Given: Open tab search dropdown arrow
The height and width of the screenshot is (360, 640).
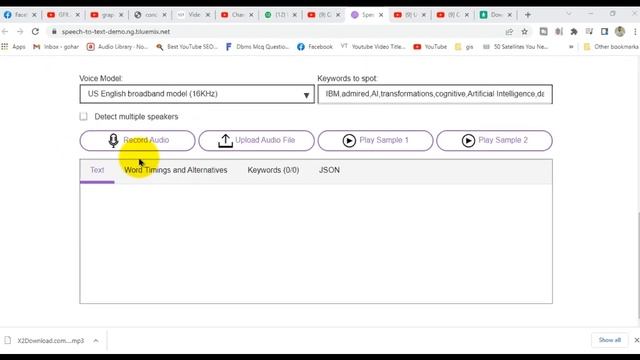Looking at the screenshot, I should [569, 14].
